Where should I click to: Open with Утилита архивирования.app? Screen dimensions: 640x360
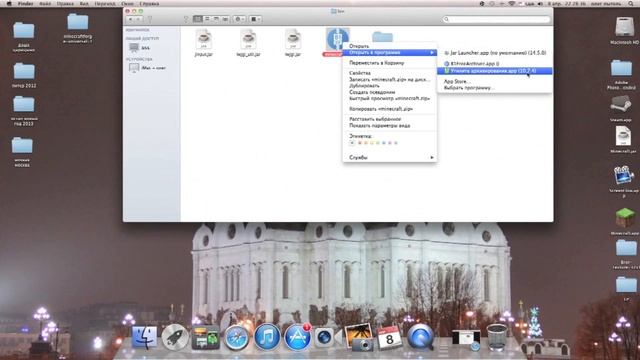pyautogui.click(x=495, y=71)
